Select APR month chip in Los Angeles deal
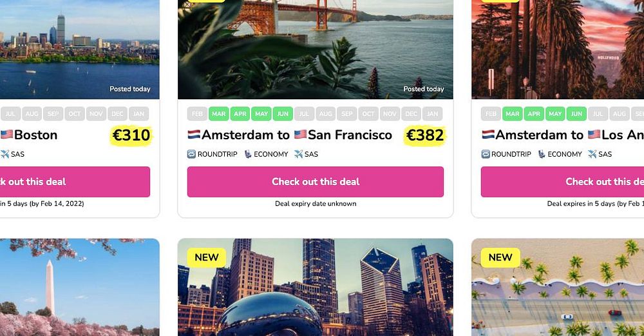Viewport: 644px width, 336px height. [534, 114]
